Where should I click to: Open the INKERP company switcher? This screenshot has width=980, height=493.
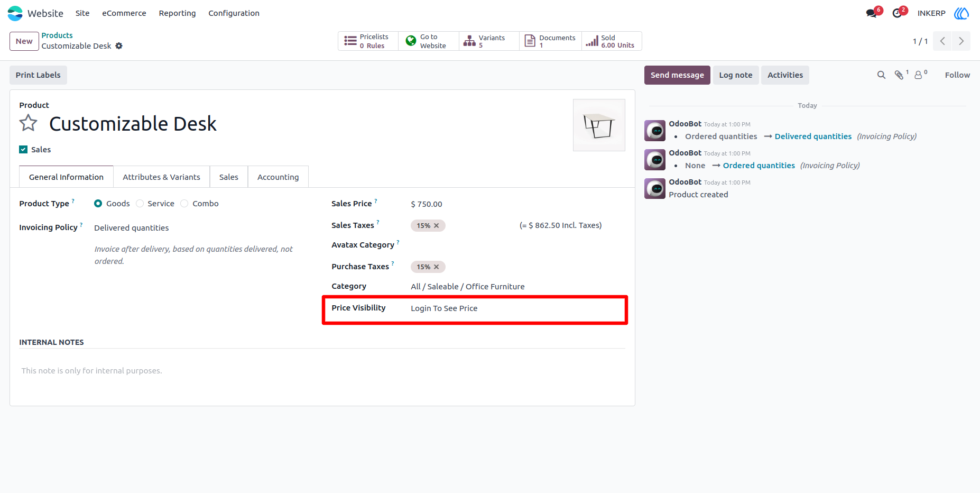tap(931, 13)
